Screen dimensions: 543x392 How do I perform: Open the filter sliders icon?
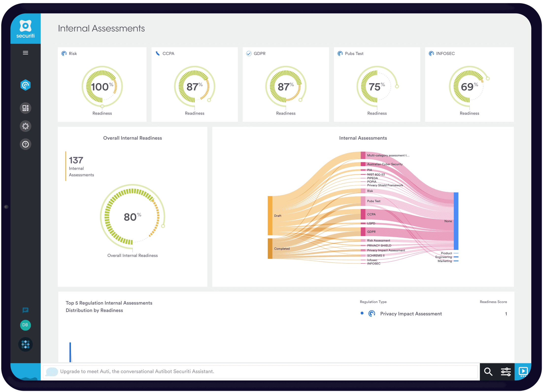[506, 372]
